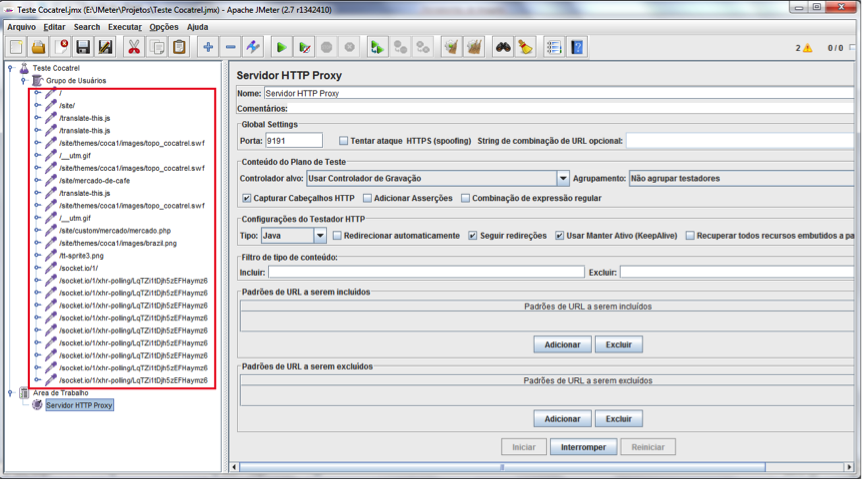This screenshot has width=862, height=480.
Task: Uncheck Capturar Cabeçalhos HTTP
Action: pos(247,198)
